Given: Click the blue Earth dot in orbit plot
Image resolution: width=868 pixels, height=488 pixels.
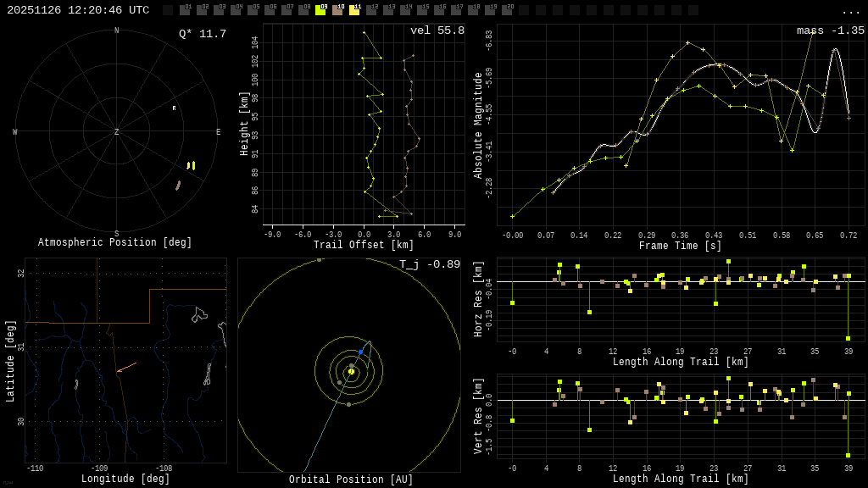Looking at the screenshot, I should (360, 352).
